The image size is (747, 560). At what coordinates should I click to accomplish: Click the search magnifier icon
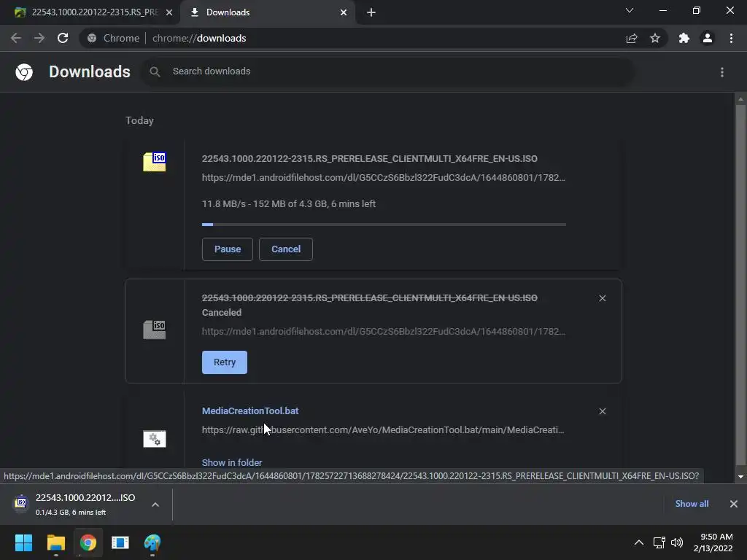[155, 72]
